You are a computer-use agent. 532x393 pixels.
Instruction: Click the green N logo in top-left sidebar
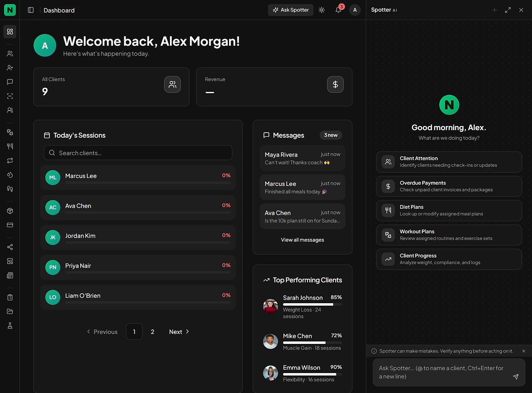point(10,10)
